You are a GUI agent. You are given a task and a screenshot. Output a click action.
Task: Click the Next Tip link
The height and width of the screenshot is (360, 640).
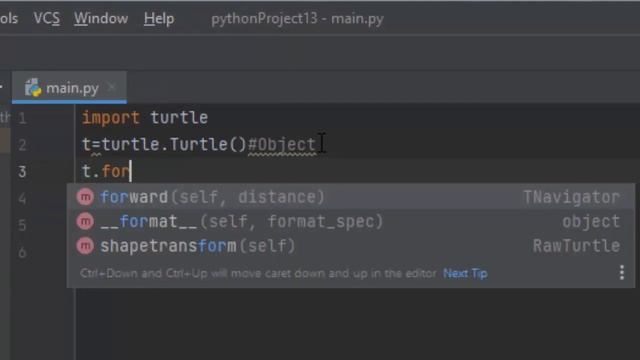pyautogui.click(x=465, y=273)
